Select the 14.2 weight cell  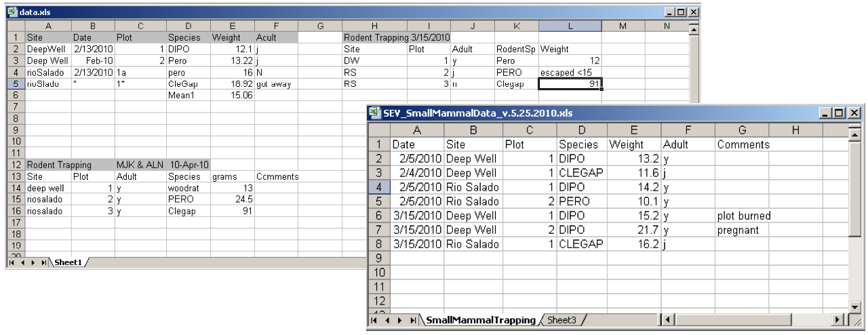click(634, 187)
